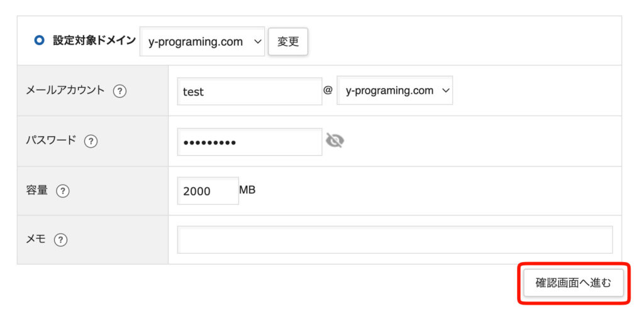
Task: Click the help icon beside メールアカウント
Action: click(119, 91)
